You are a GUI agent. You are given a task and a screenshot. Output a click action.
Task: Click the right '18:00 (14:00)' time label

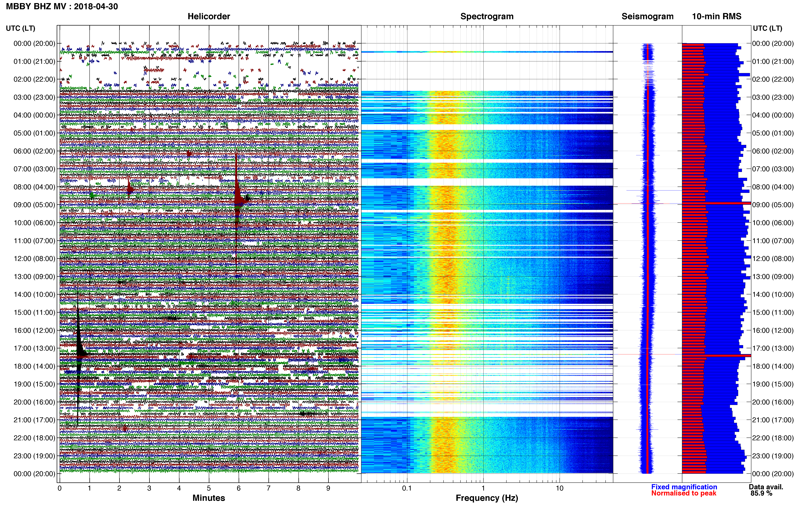[x=773, y=366]
